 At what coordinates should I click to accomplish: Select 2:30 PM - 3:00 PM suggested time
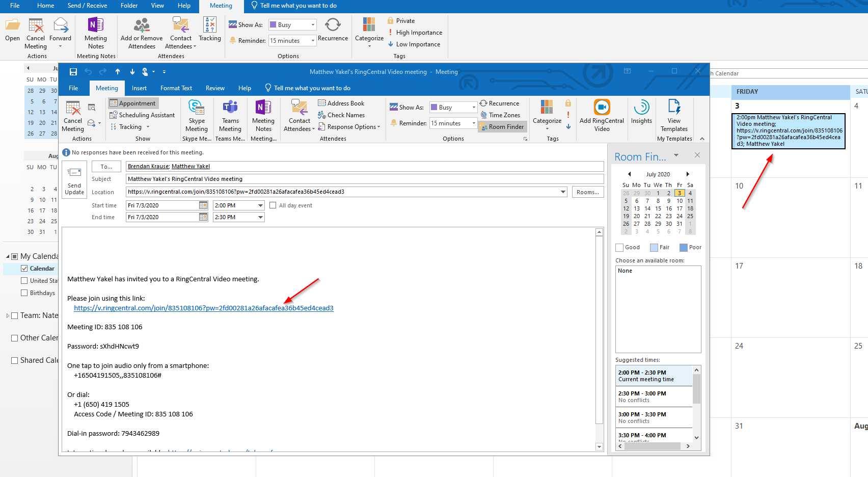pos(654,396)
